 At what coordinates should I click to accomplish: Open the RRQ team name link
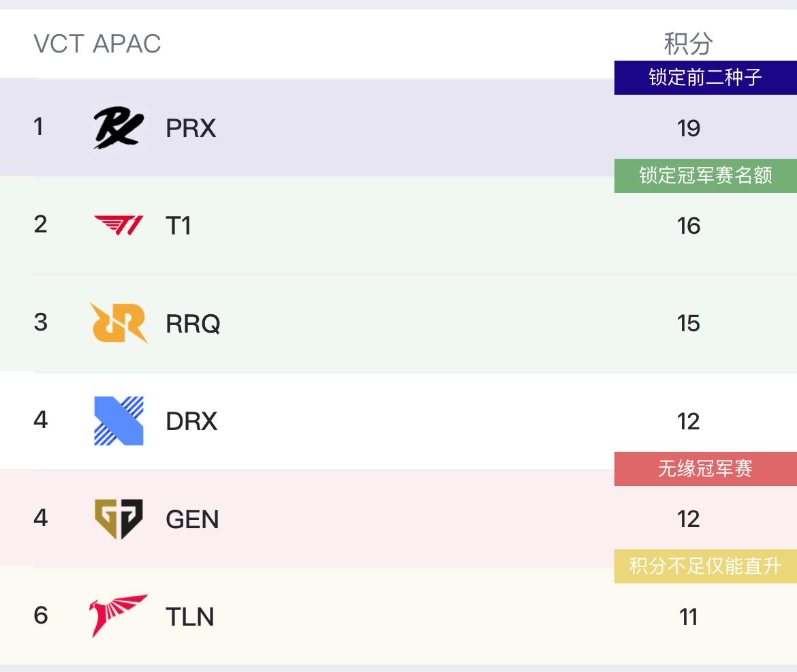pos(193,323)
